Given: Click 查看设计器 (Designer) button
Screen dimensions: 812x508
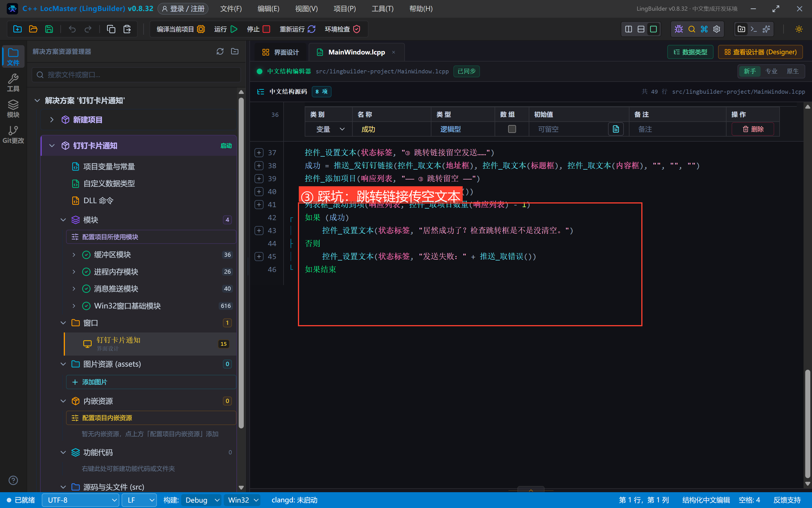Looking at the screenshot, I should (760, 52).
